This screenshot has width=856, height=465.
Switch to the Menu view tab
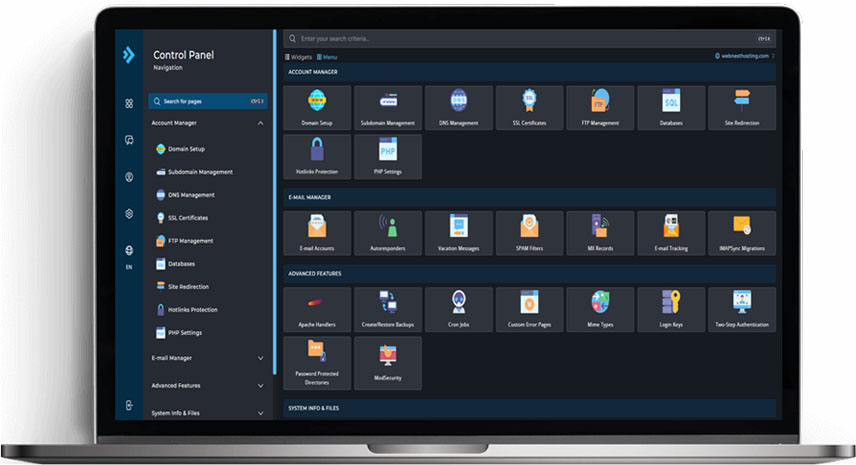pos(327,57)
